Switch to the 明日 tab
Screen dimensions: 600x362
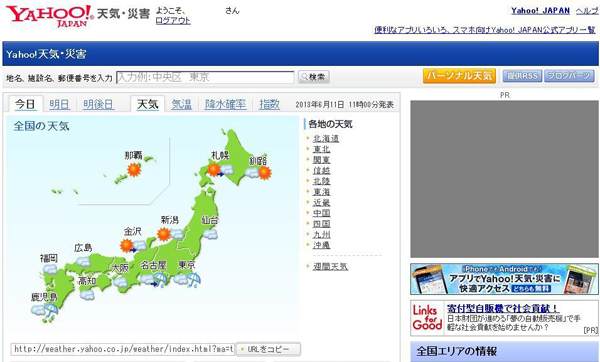[x=59, y=104]
